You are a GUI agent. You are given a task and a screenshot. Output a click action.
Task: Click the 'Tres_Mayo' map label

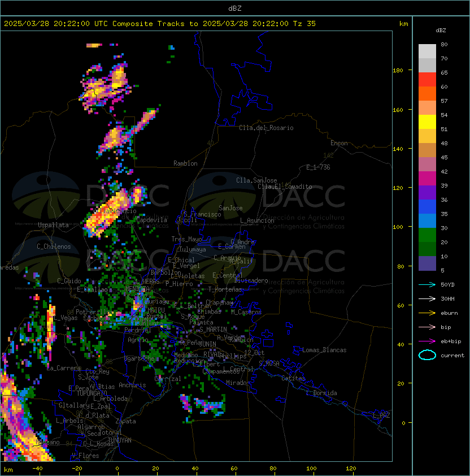186,239
